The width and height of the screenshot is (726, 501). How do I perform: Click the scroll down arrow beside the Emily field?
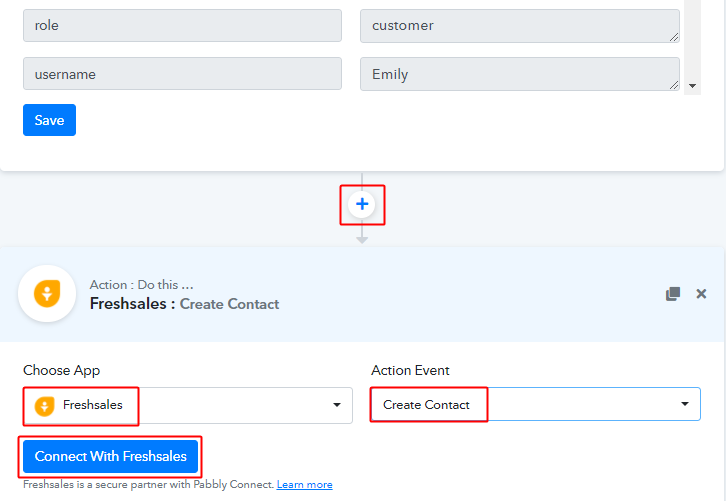point(693,87)
